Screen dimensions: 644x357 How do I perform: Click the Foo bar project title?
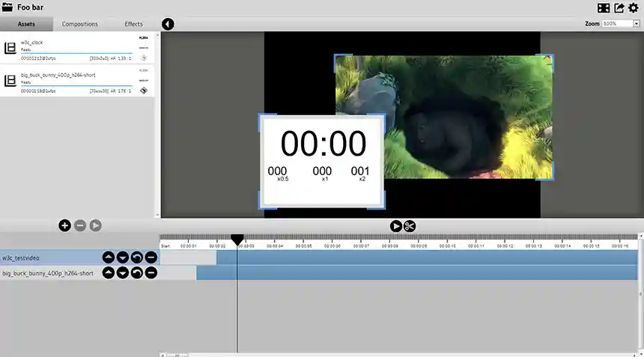click(x=30, y=7)
